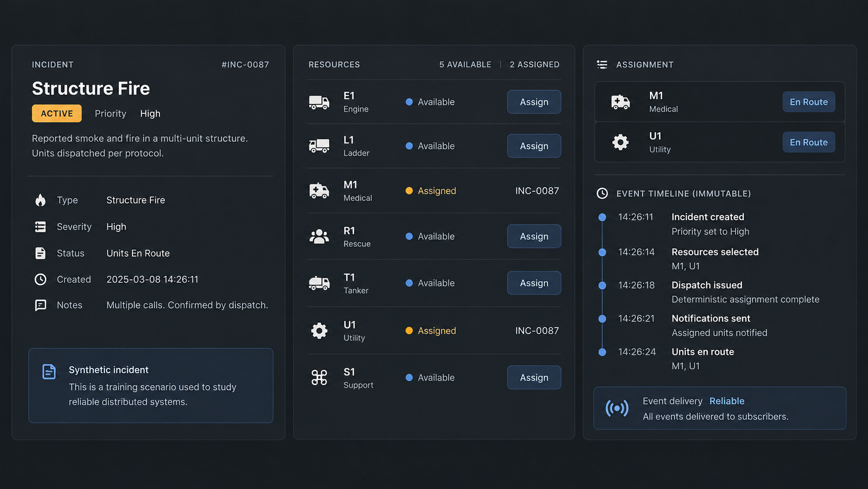Select the Notifications sent timeline marker
The width and height of the screenshot is (868, 489).
(602, 319)
